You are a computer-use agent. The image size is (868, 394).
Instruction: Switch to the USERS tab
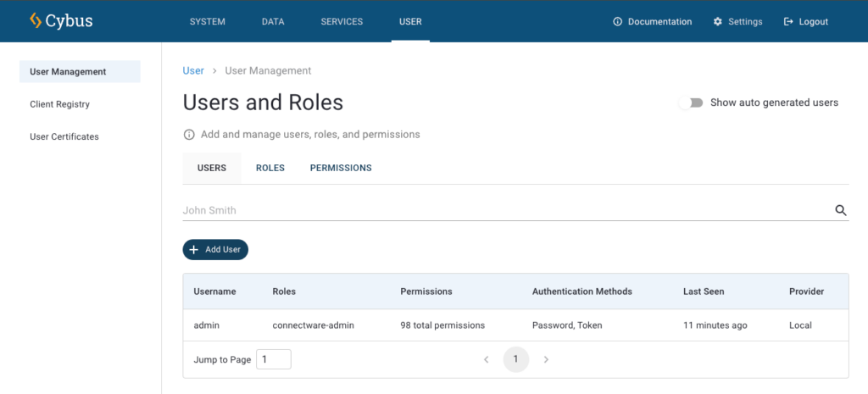coord(212,168)
